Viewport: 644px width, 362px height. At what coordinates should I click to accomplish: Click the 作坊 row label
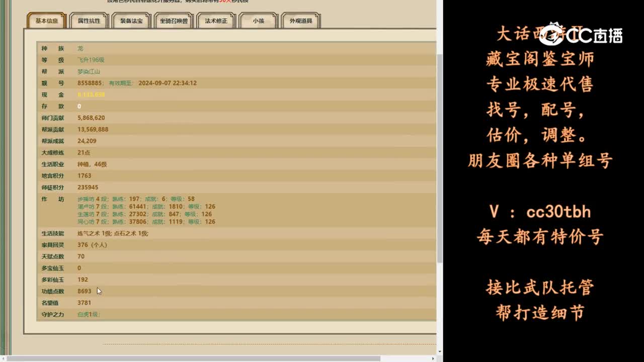tap(53, 199)
